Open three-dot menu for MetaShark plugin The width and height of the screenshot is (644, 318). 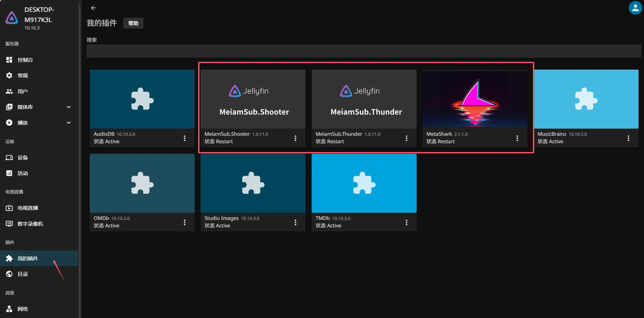coord(518,138)
